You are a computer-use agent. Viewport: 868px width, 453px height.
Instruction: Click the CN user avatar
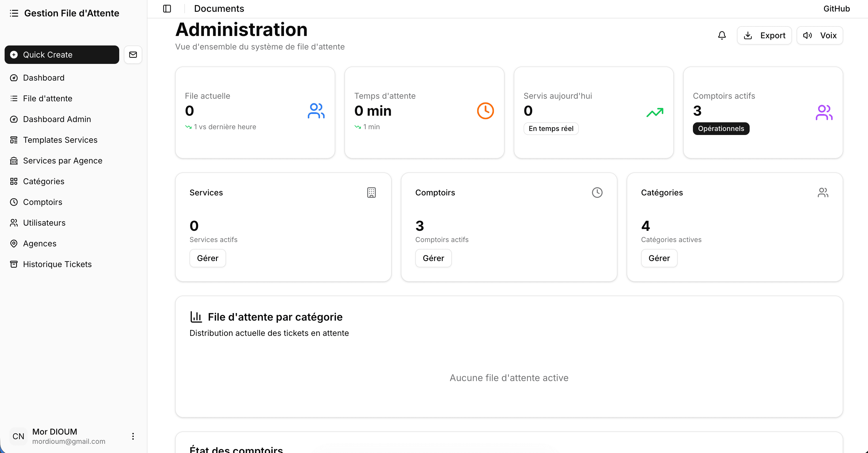point(18,436)
